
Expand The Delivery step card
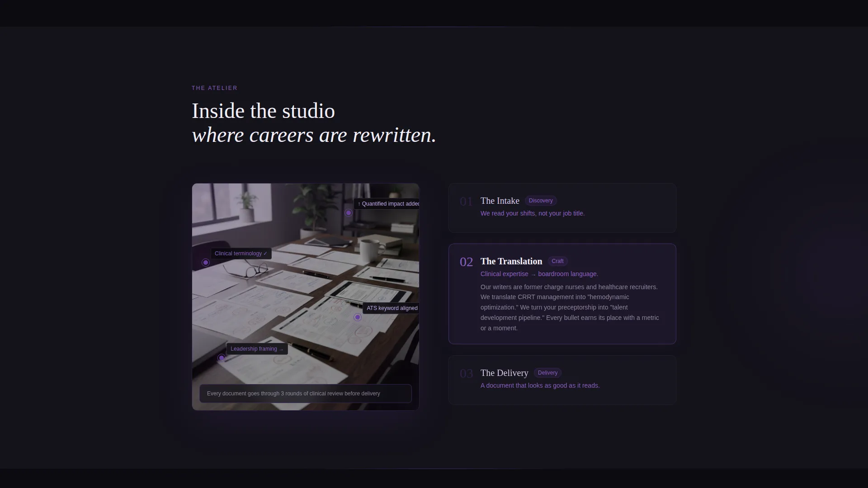pos(562,380)
